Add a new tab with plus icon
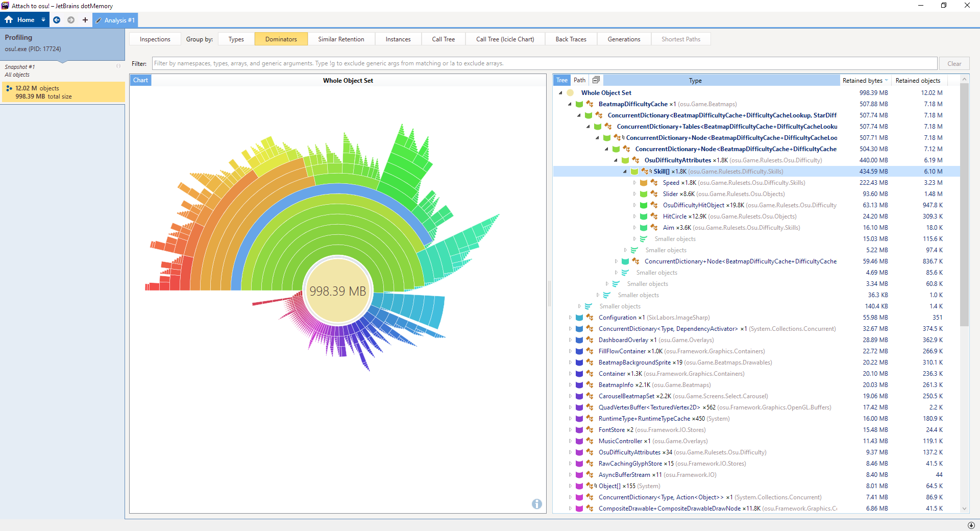The height and width of the screenshot is (531, 980). [x=85, y=20]
